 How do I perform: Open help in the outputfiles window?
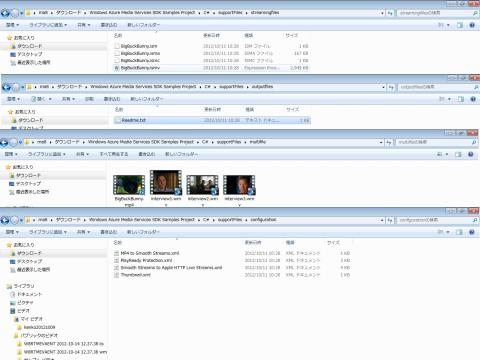(473, 99)
